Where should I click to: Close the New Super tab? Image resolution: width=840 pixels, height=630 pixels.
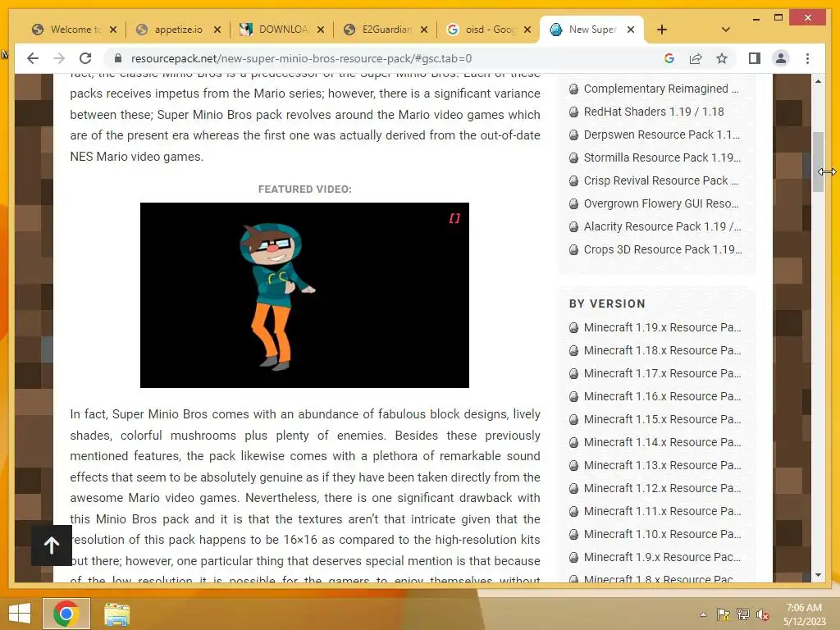pos(631,30)
